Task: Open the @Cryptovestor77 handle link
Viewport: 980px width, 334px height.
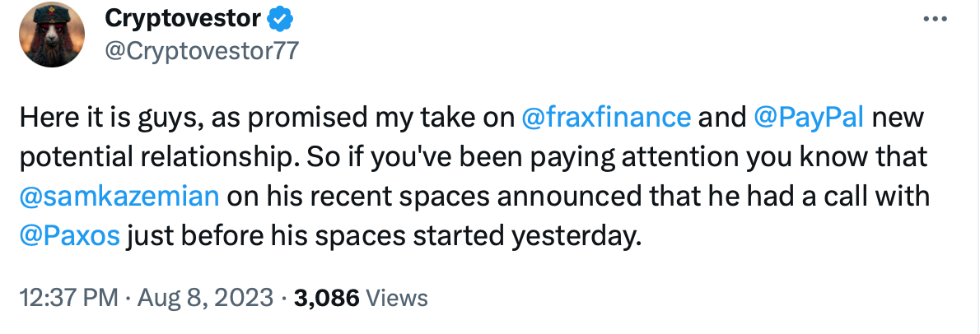Action: 201,51
